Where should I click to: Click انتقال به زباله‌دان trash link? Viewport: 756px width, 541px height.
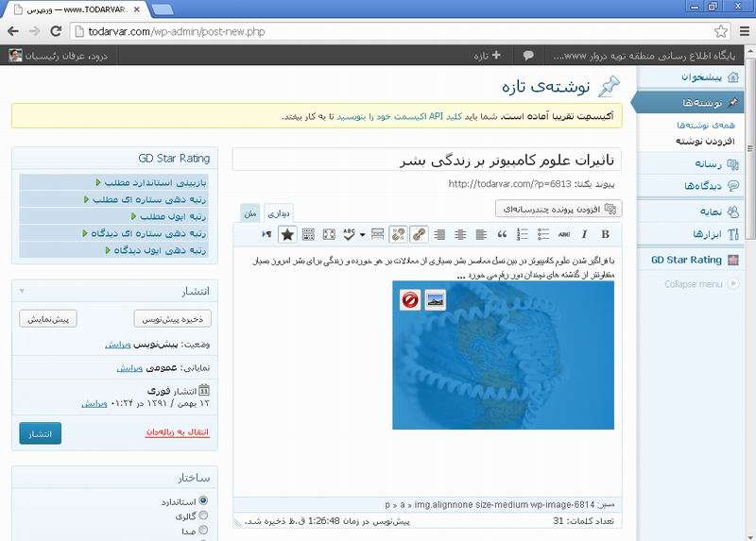[x=177, y=431]
